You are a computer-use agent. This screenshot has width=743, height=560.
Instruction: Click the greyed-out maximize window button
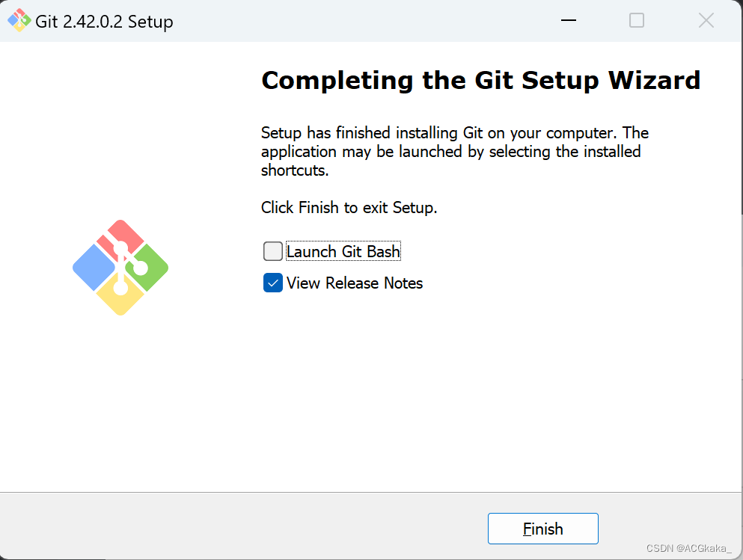click(x=637, y=21)
